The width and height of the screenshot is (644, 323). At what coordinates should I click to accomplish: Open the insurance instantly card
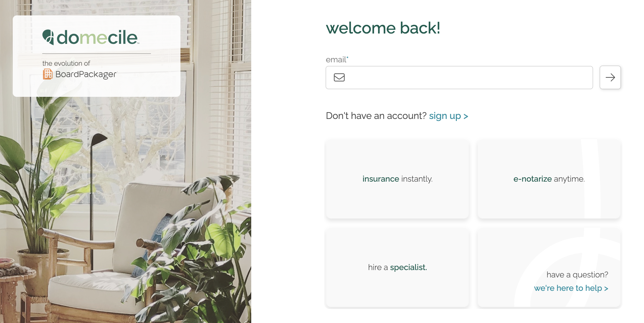397,179
